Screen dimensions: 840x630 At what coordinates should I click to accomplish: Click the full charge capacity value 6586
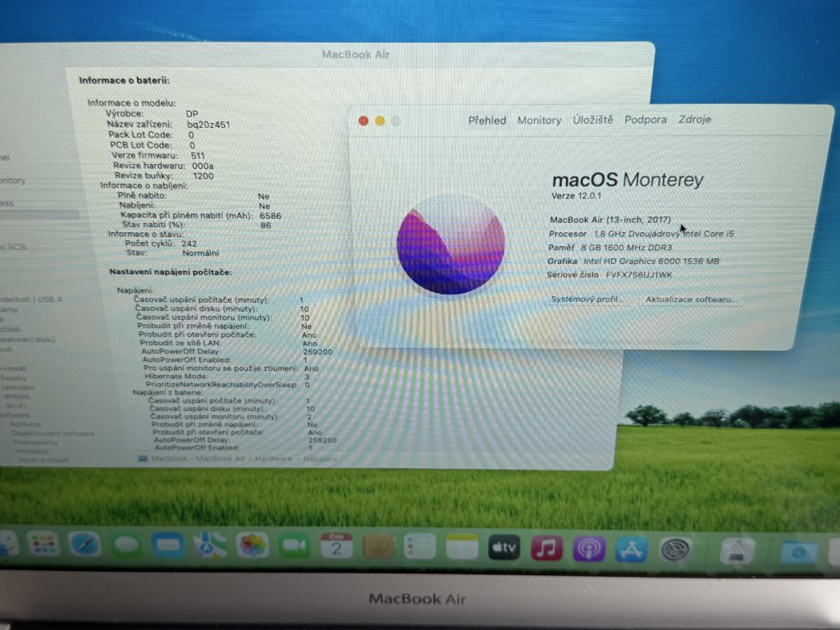point(271,216)
